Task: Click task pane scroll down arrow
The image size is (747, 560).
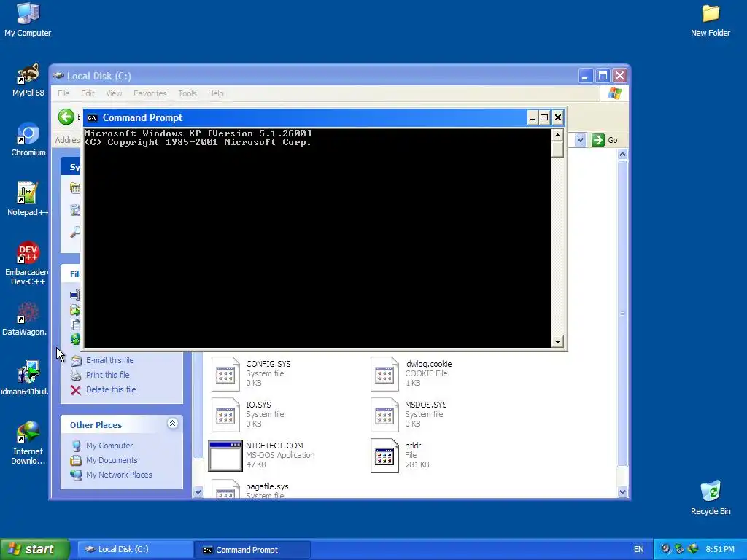Action: [x=198, y=492]
